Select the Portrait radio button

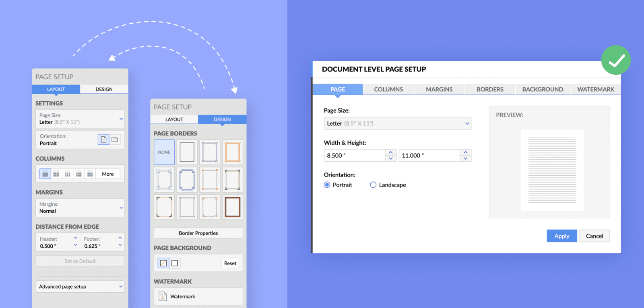[x=327, y=185]
